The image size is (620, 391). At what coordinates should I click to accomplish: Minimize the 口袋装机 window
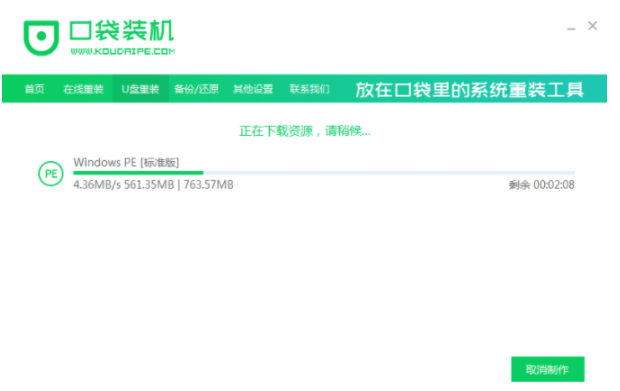click(x=571, y=28)
